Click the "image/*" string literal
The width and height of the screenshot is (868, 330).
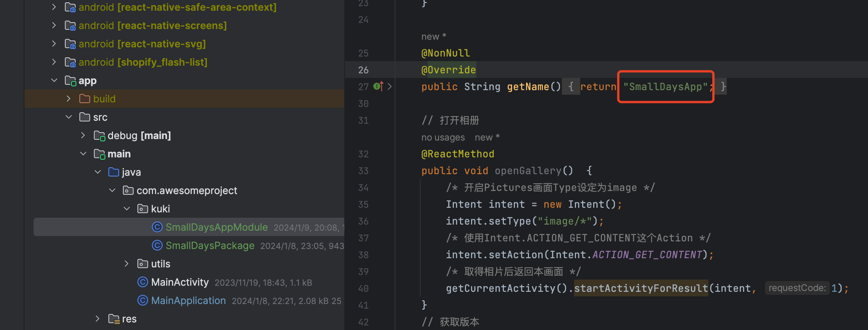tap(565, 221)
